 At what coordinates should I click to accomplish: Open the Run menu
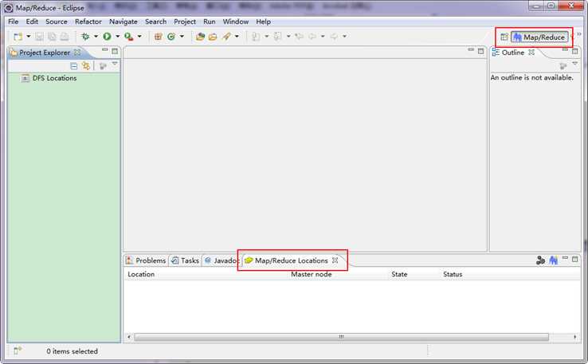210,22
